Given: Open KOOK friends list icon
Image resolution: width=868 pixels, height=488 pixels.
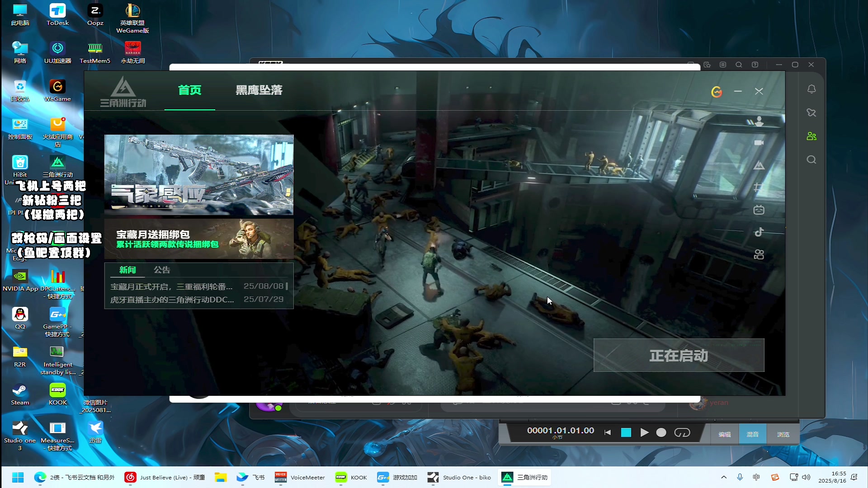Looking at the screenshot, I should click(811, 136).
